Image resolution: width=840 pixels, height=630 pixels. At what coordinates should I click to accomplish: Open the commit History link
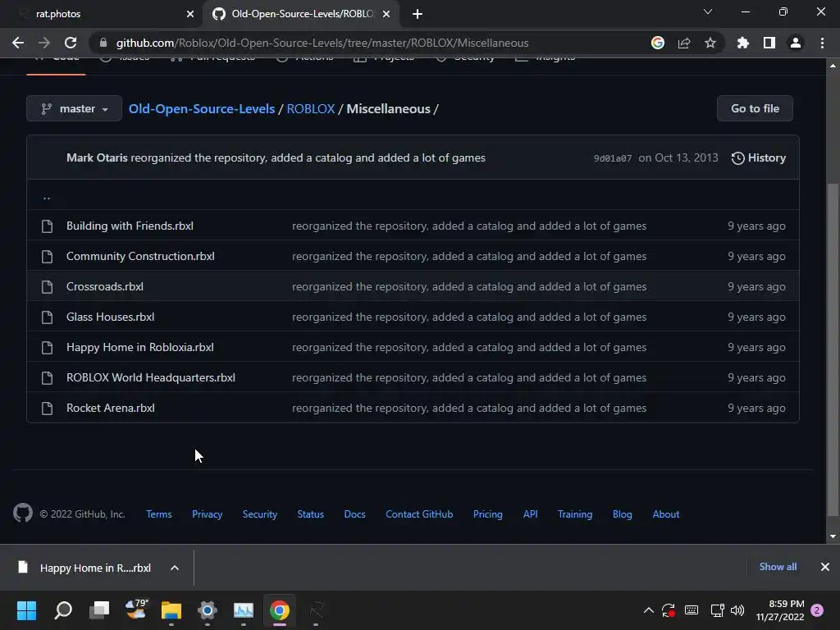pos(759,158)
